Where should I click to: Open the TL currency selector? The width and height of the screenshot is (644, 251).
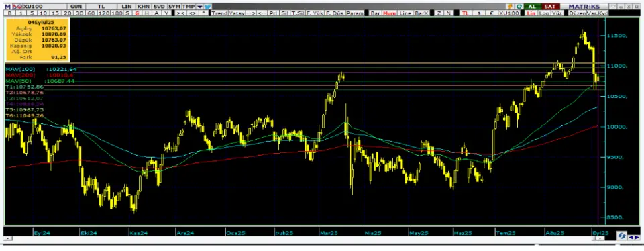[101, 7]
